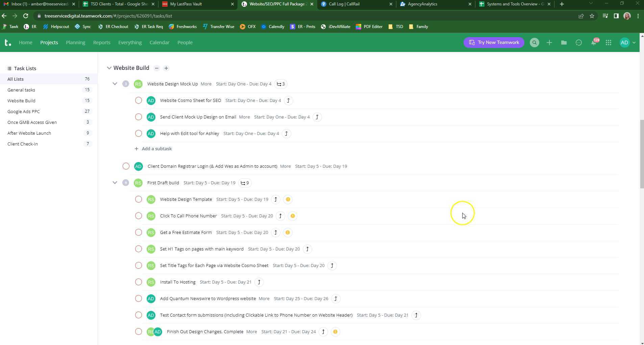Screen dimensions: 644x345
Task: Click the Try New Teamwork button
Action: tap(494, 42)
